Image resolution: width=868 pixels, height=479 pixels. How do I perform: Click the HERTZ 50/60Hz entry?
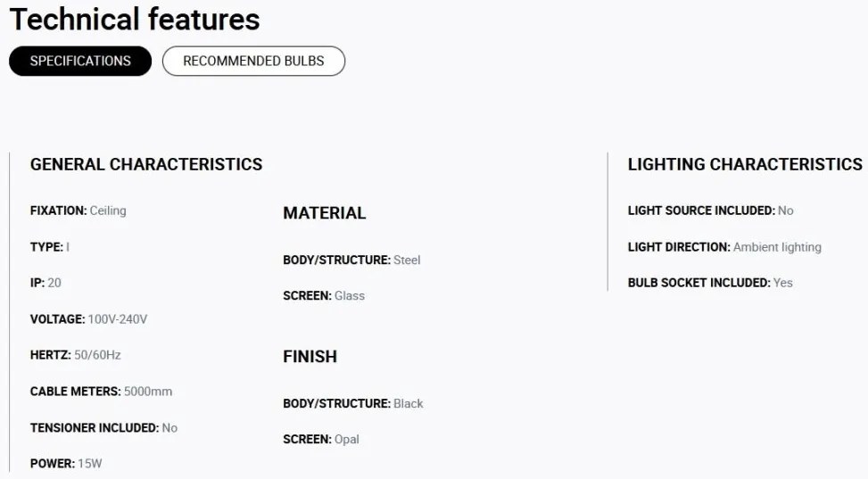[x=75, y=355]
